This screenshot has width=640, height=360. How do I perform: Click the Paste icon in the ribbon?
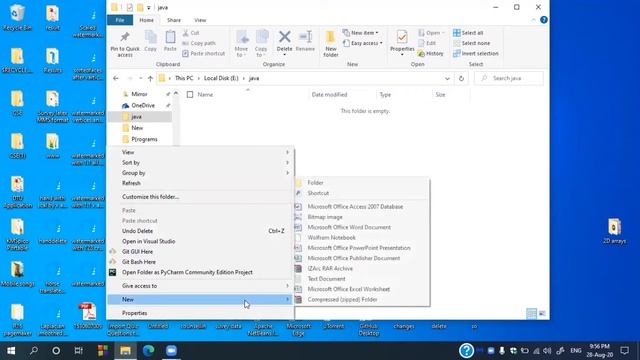click(170, 37)
